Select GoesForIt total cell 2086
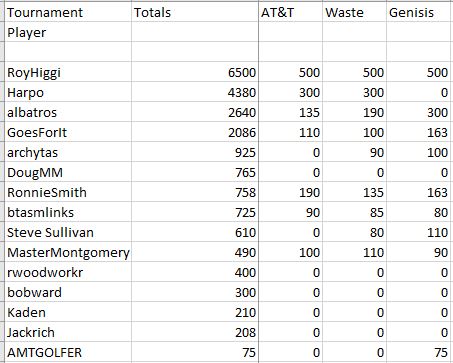Screen dimensions: 453x363 [x=195, y=132]
